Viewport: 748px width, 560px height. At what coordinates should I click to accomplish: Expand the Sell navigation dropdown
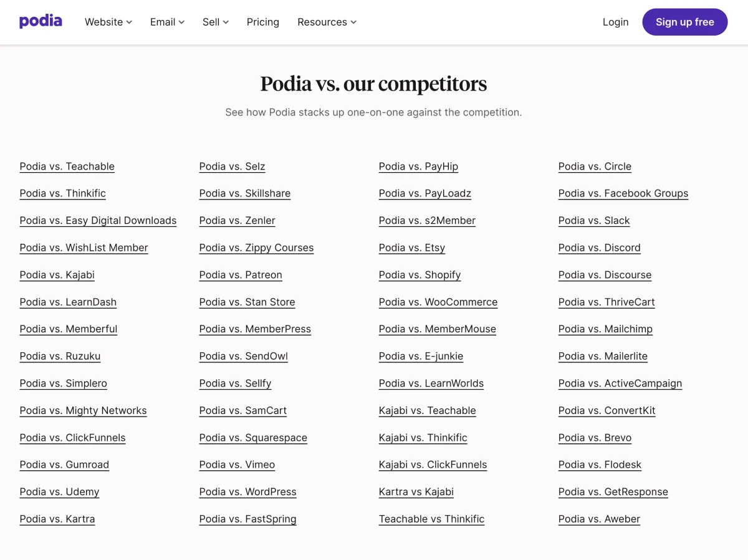216,22
